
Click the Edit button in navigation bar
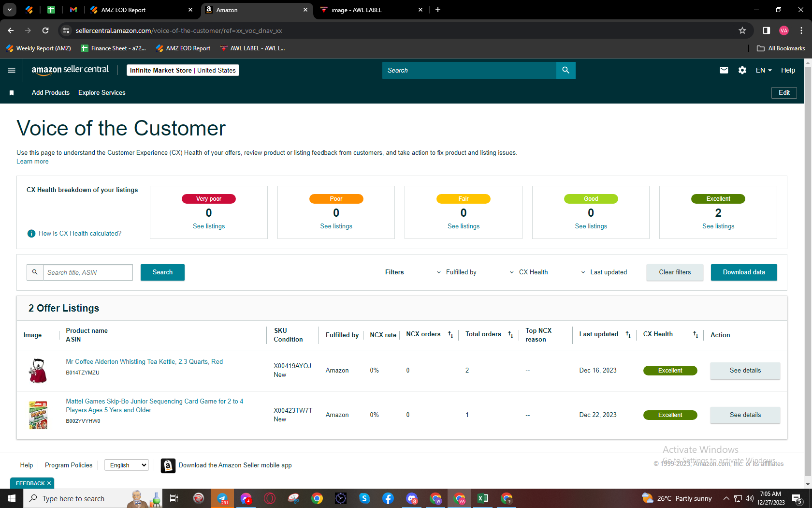784,93
